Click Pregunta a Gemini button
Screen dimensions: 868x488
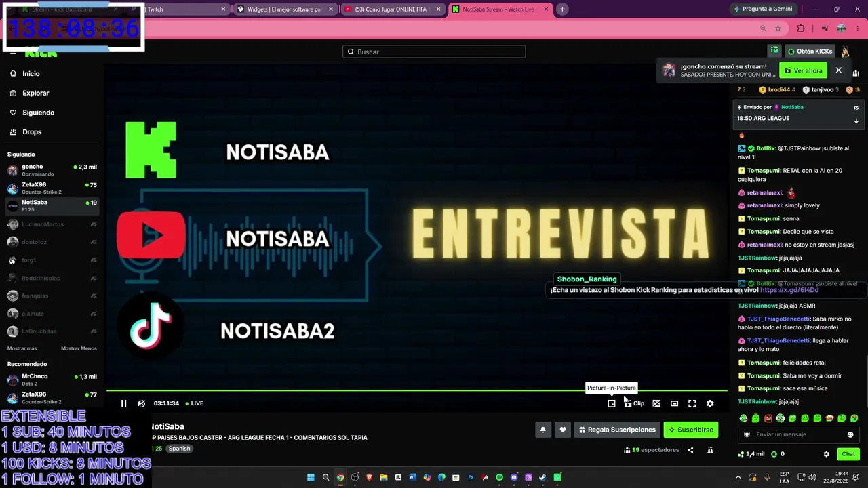tap(762, 9)
